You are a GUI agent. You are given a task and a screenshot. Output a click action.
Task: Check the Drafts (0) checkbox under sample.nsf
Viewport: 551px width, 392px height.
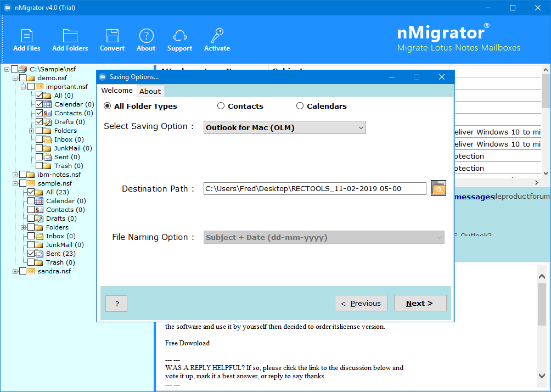tap(31, 219)
